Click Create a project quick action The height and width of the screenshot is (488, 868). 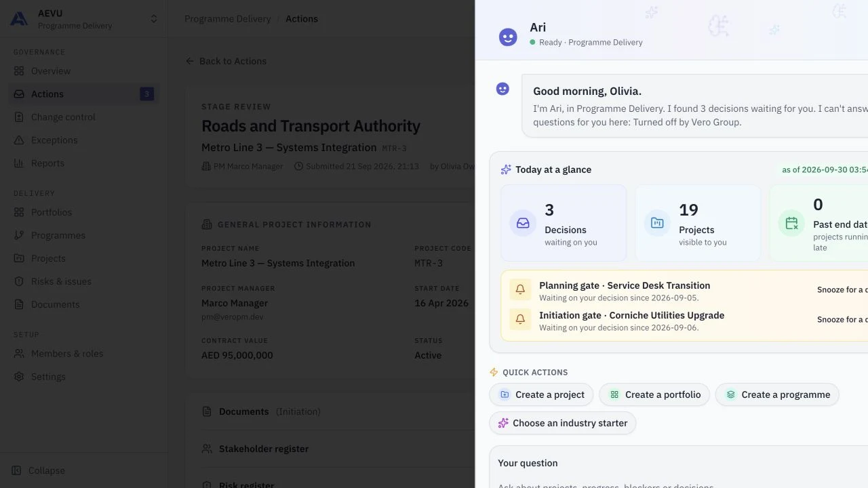pos(541,394)
